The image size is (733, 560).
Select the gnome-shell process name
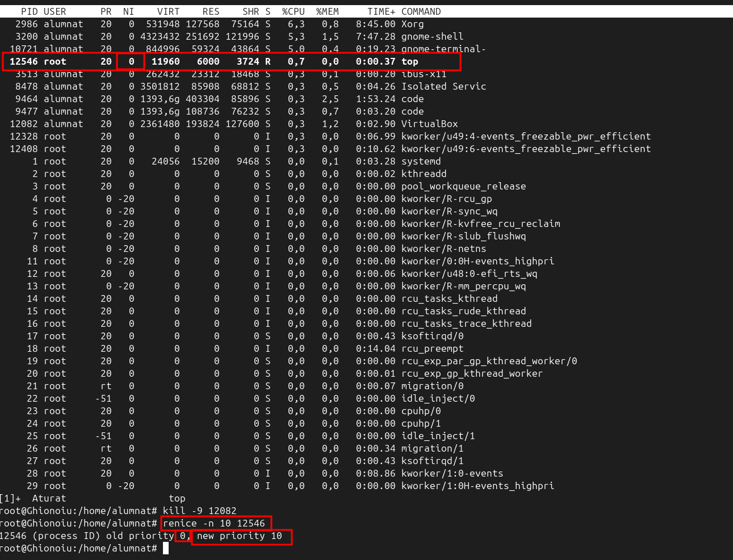click(432, 36)
